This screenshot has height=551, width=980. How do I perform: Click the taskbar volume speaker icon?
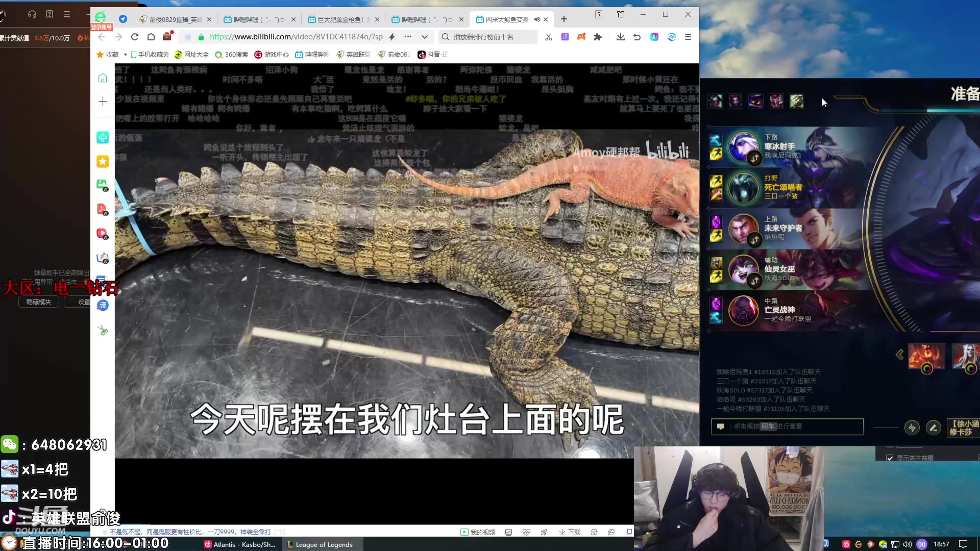(x=907, y=544)
